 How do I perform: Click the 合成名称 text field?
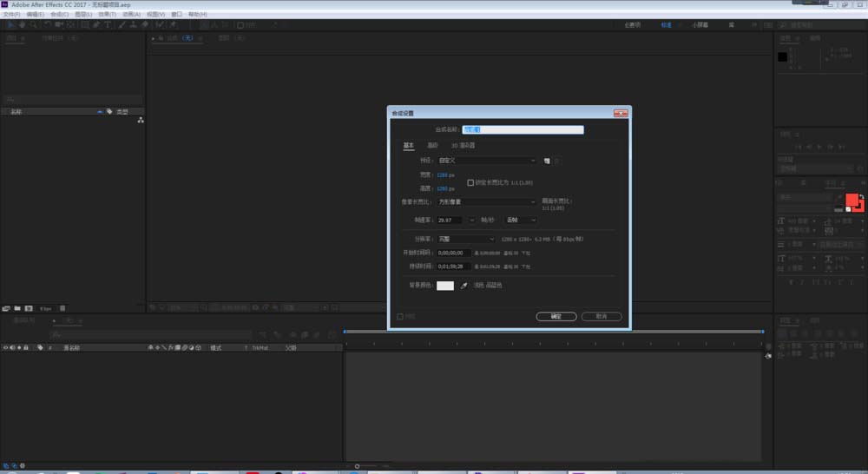523,130
